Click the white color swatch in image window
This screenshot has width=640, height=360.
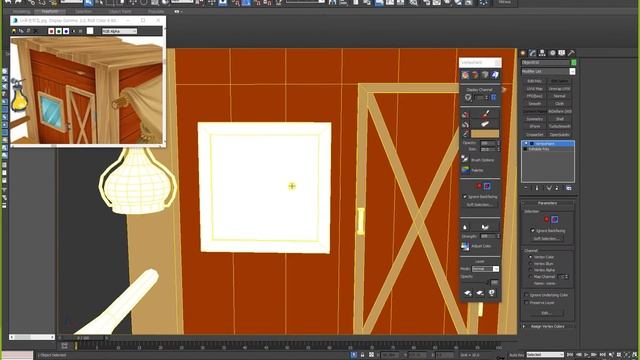pyautogui.click(x=90, y=31)
